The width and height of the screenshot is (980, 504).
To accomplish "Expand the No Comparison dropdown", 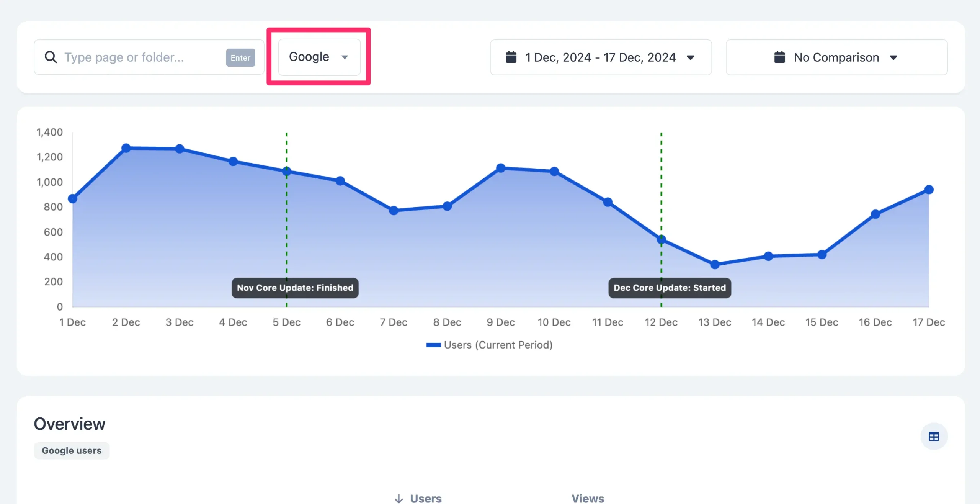I will pyautogui.click(x=836, y=57).
